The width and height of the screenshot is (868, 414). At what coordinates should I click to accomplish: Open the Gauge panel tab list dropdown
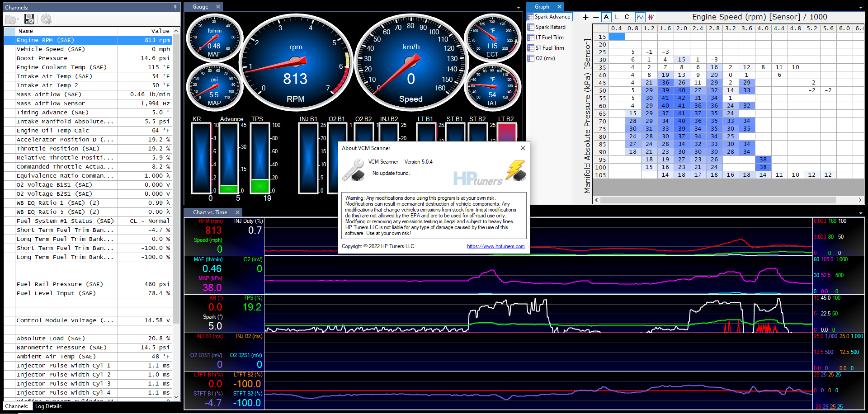(519, 8)
